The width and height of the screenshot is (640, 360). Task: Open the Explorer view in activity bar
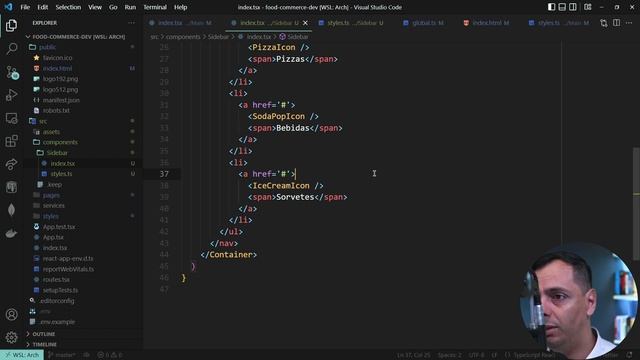point(11,26)
